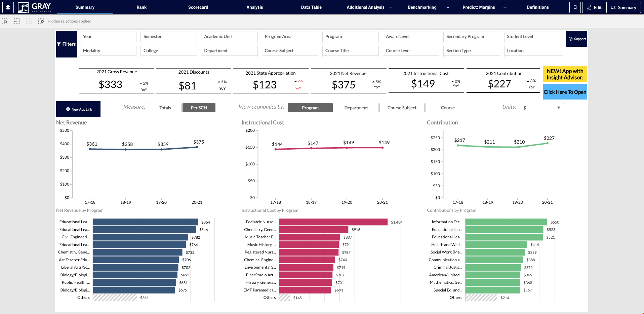View economics by Program

[310, 108]
